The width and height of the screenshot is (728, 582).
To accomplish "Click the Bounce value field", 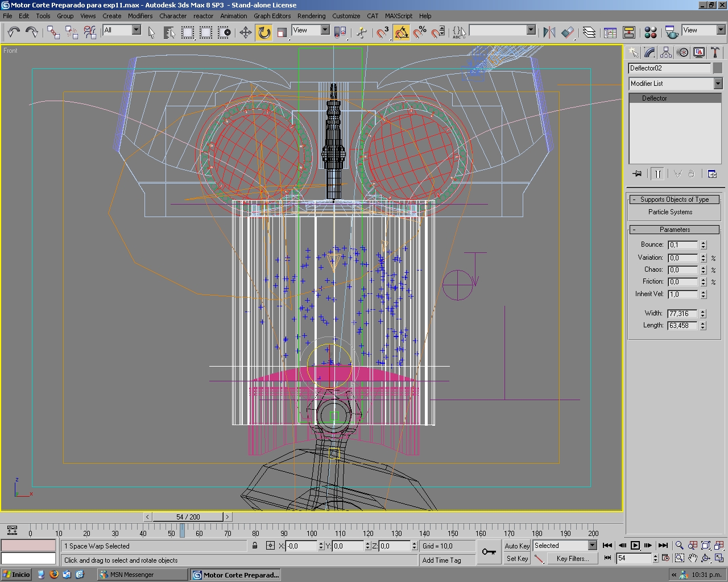I will [682, 245].
